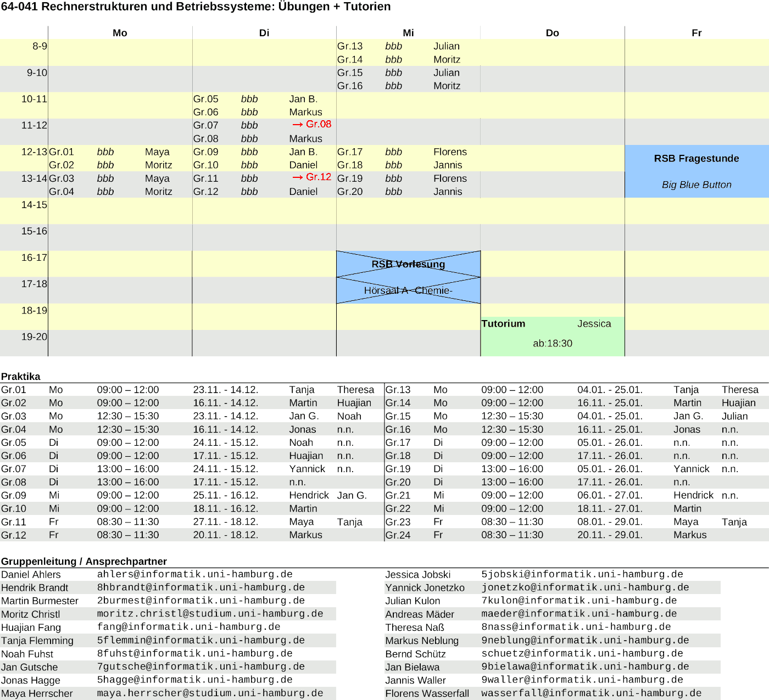Select the 'Mi' weekday column header
The width and height of the screenshot is (769, 700).
tap(408, 33)
